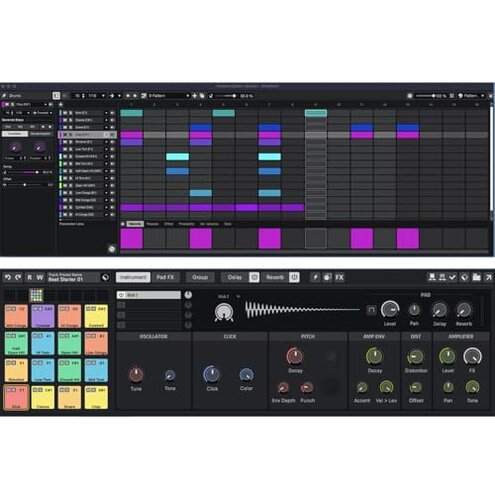Screen dimensions: 495x495
Task: Click the Offset slider in left panel
Action: tap(23, 184)
